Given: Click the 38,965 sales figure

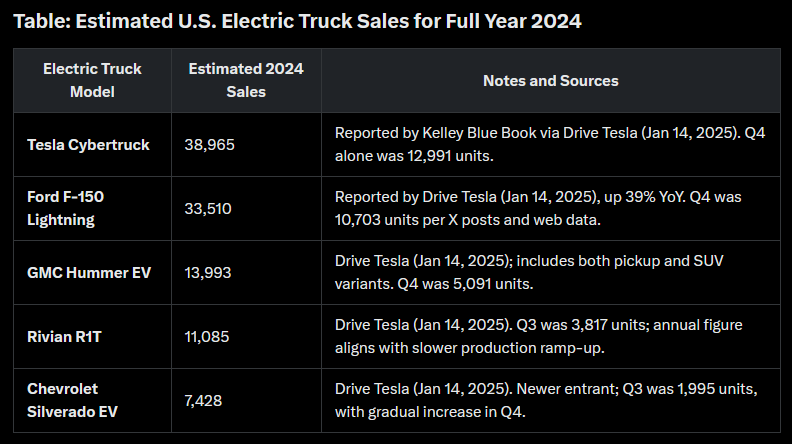Looking at the screenshot, I should coord(210,144).
